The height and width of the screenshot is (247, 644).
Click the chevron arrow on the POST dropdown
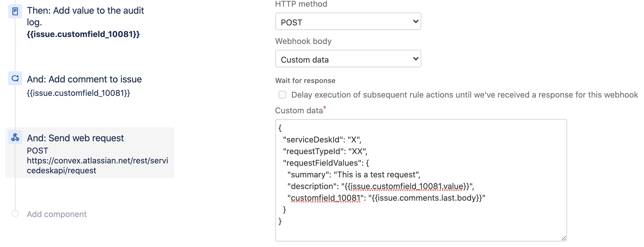pos(416,22)
